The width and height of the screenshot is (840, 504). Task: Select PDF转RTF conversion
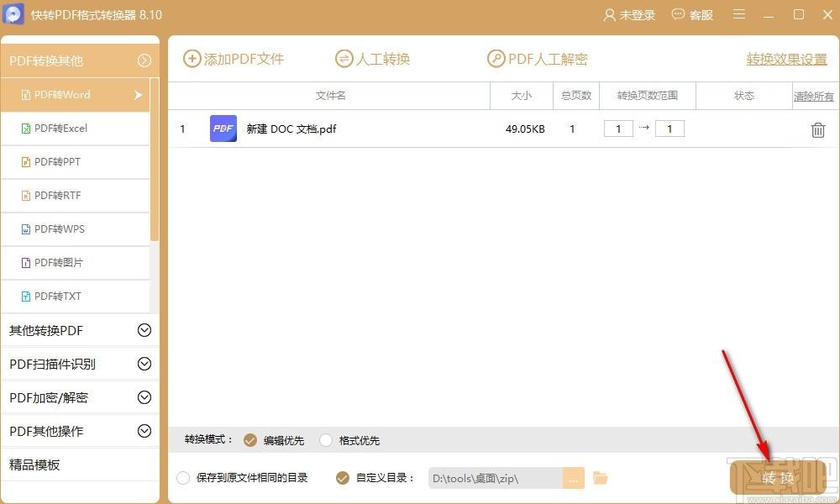point(76,196)
